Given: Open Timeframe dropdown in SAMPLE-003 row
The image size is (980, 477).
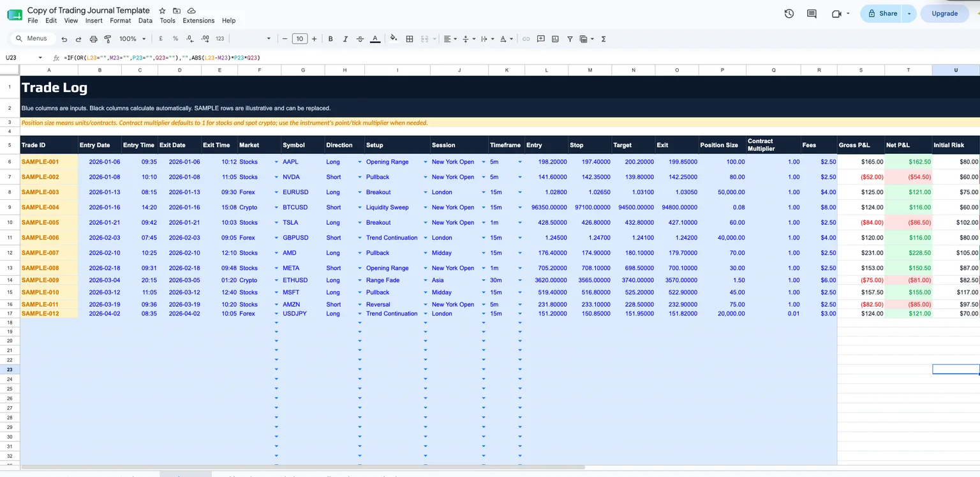Looking at the screenshot, I should 520,192.
